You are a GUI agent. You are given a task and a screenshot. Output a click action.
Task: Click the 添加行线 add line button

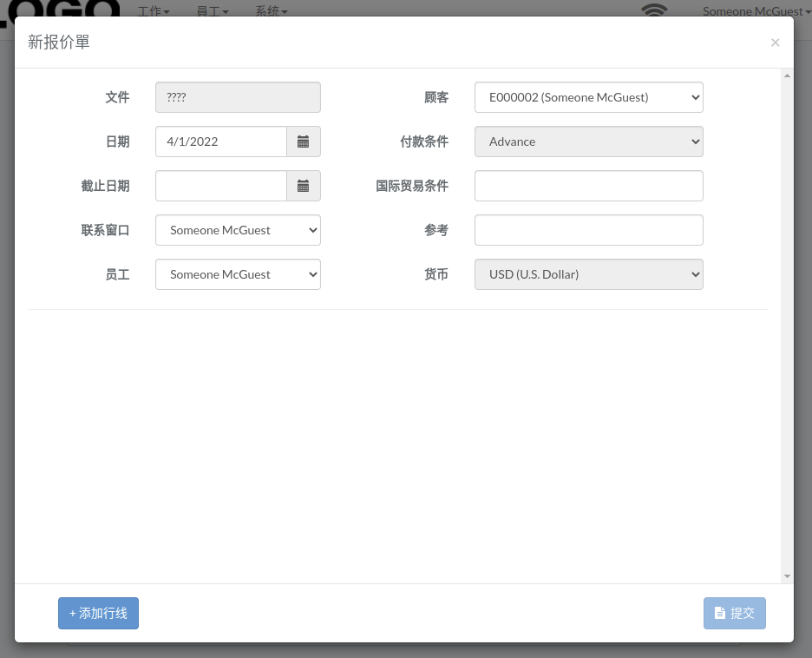(98, 614)
